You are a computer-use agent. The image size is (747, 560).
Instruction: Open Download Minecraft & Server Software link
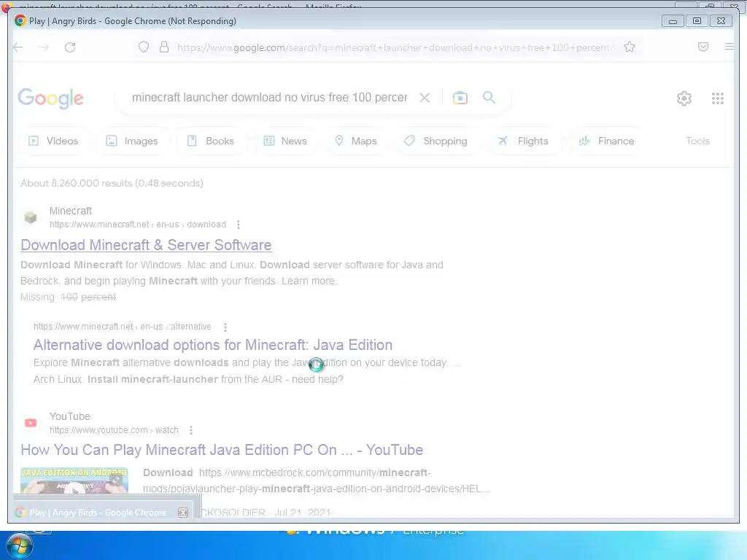coord(146,245)
